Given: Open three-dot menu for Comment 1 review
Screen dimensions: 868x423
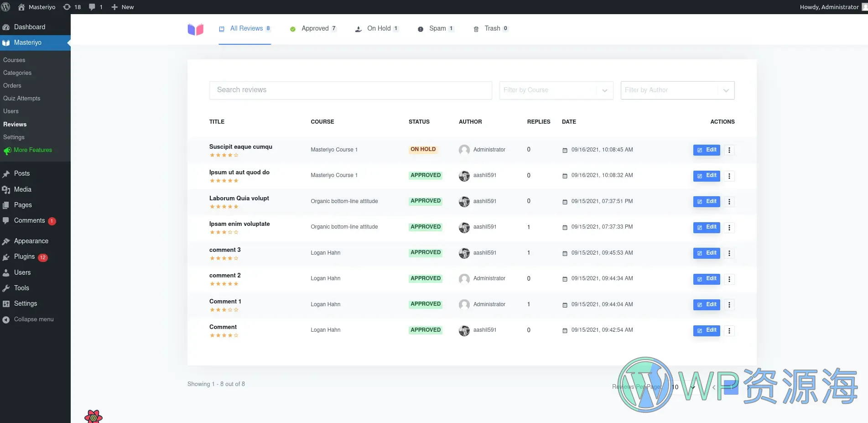Looking at the screenshot, I should pyautogui.click(x=729, y=305).
